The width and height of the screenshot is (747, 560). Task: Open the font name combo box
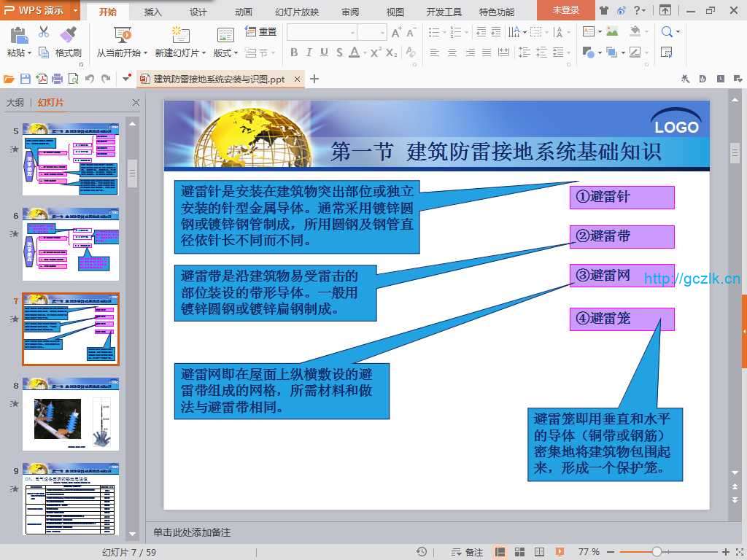click(x=321, y=32)
